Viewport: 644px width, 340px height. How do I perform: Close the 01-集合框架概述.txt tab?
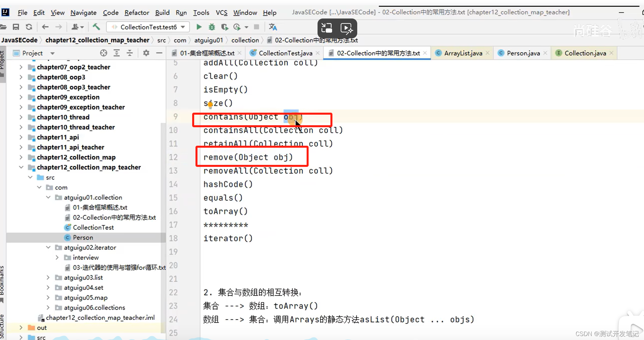[x=239, y=53]
